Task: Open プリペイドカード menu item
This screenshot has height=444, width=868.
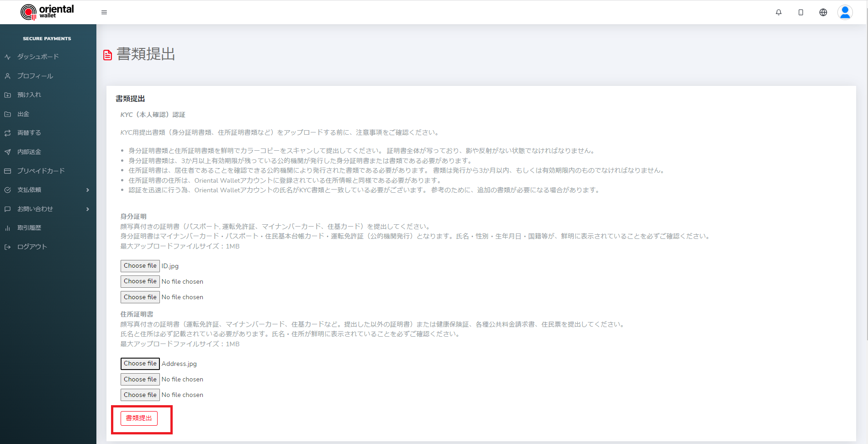Action: coord(41,171)
